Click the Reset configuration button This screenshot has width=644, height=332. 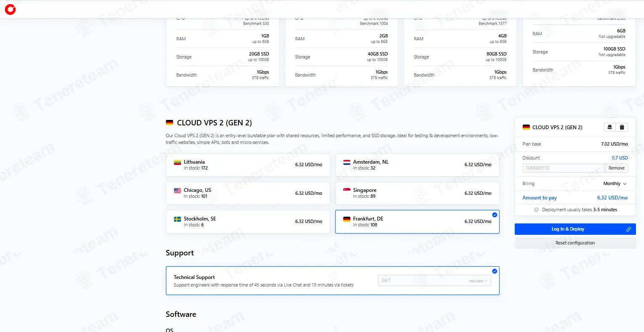[x=575, y=243]
